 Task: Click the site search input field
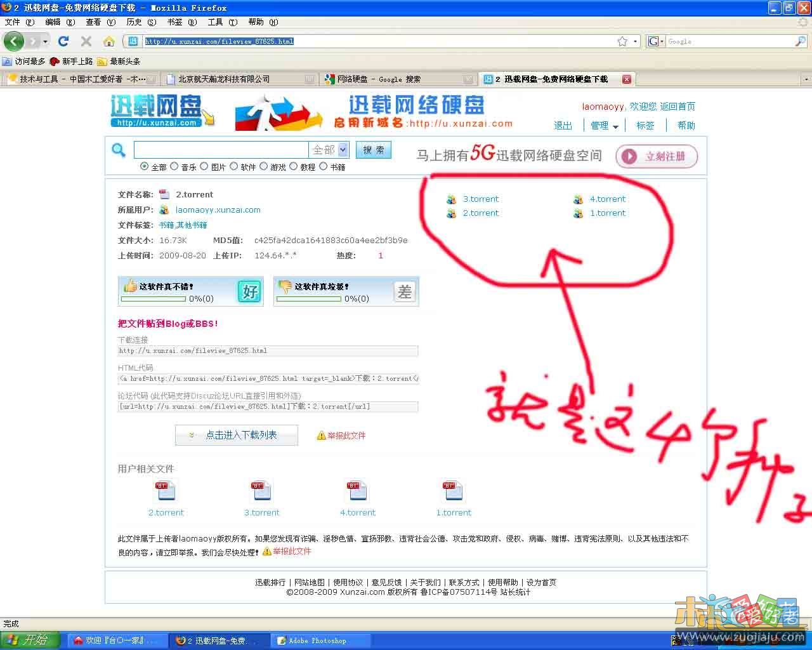point(221,150)
